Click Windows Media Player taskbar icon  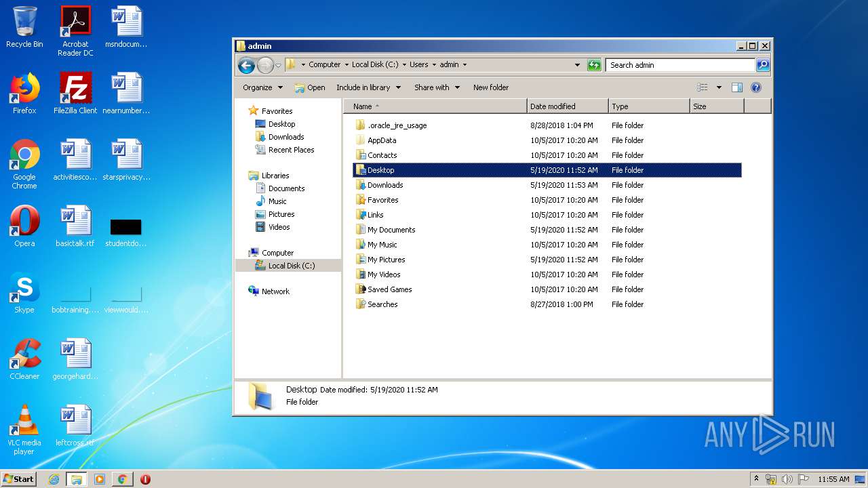(100, 479)
